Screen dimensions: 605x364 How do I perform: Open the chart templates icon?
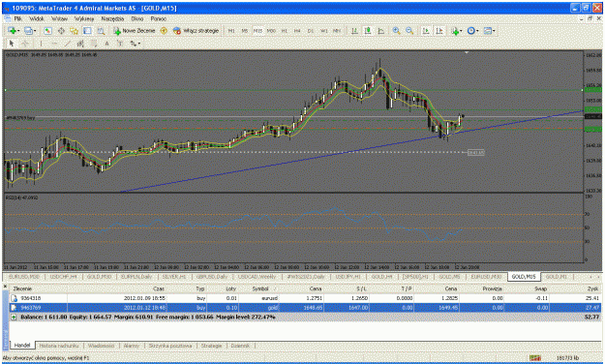click(487, 31)
